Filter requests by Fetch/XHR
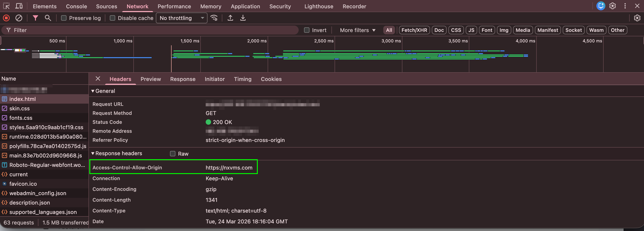Viewport: 644px width, 231px height. 414,30
